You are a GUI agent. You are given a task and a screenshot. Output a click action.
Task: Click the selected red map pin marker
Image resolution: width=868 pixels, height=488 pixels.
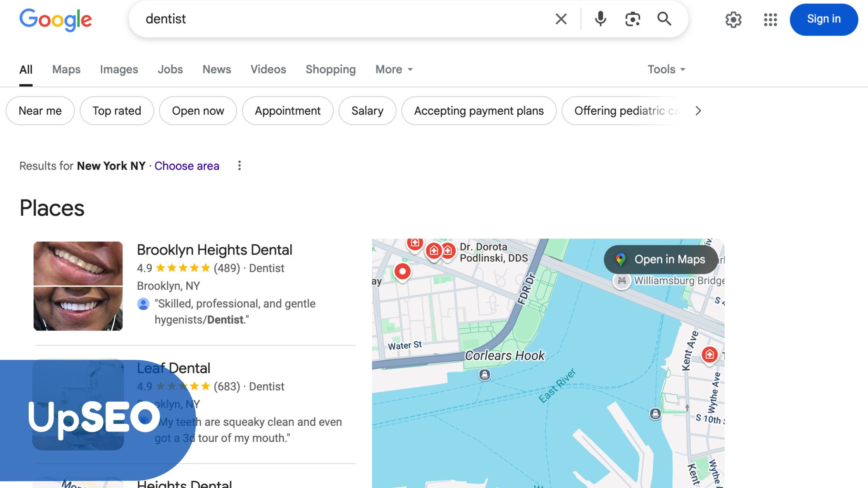pos(402,272)
